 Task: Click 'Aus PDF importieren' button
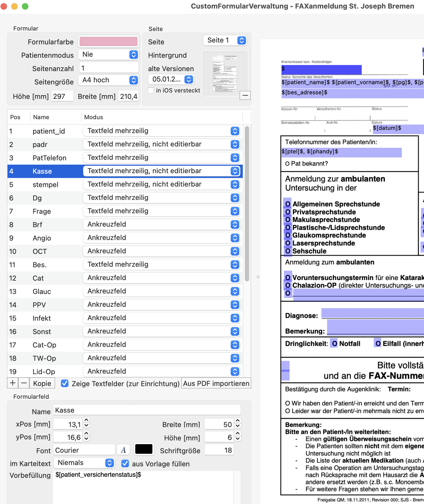pos(216,383)
